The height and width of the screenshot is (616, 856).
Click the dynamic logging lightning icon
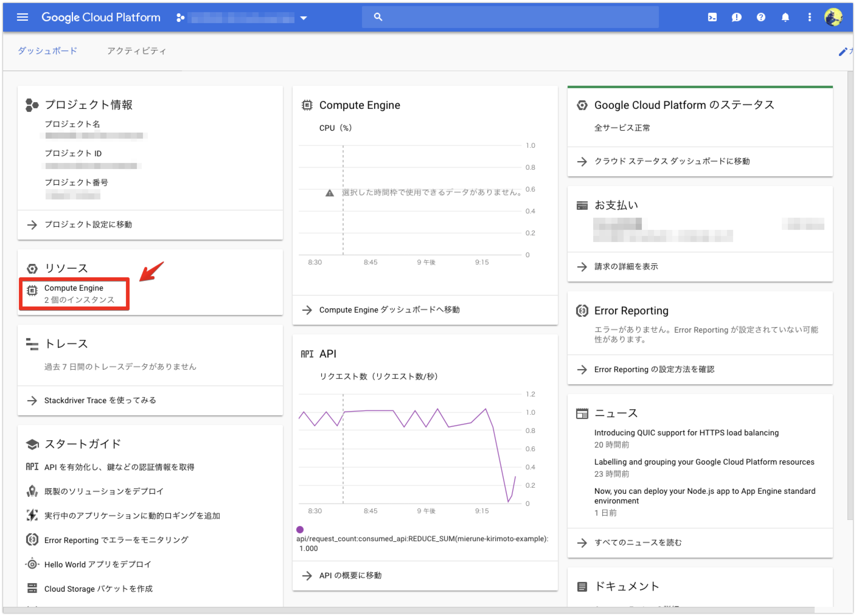click(x=32, y=515)
